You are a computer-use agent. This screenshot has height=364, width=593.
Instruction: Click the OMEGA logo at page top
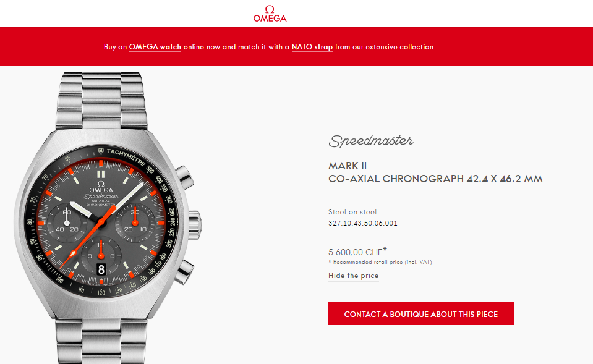(270, 14)
